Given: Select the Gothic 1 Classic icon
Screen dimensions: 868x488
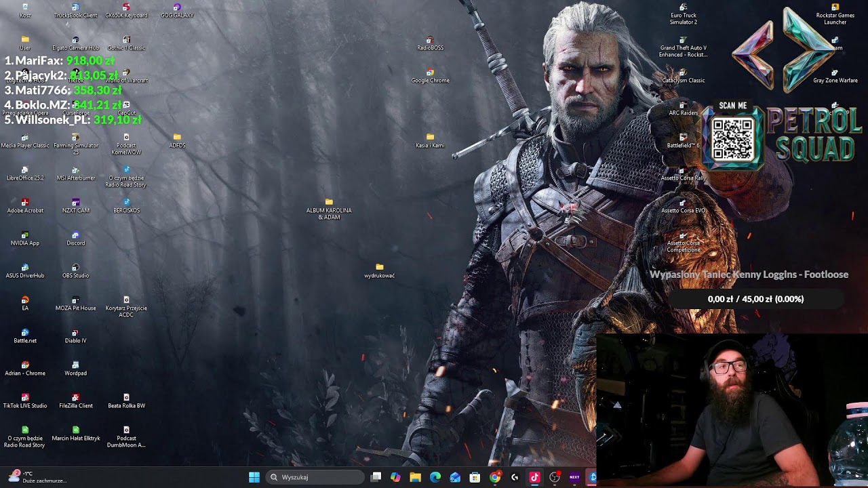Looking at the screenshot, I should (126, 43).
